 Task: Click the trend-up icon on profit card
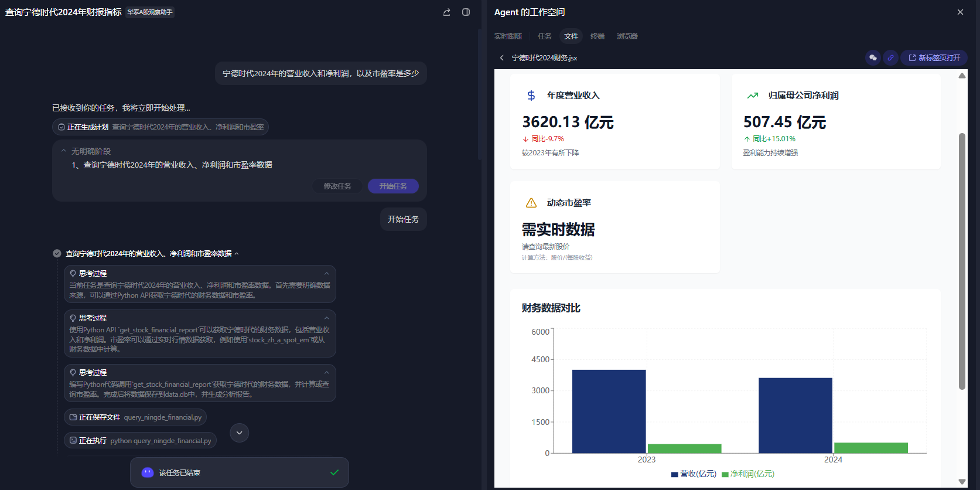753,96
